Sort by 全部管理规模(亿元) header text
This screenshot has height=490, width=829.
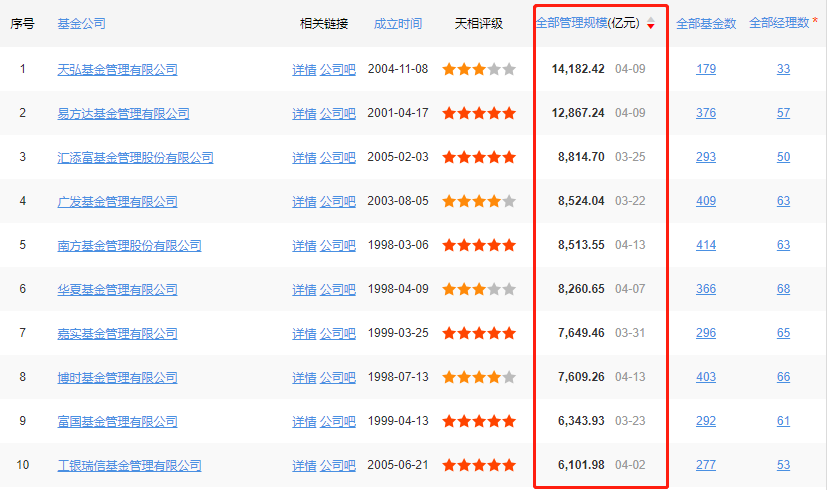[587, 23]
